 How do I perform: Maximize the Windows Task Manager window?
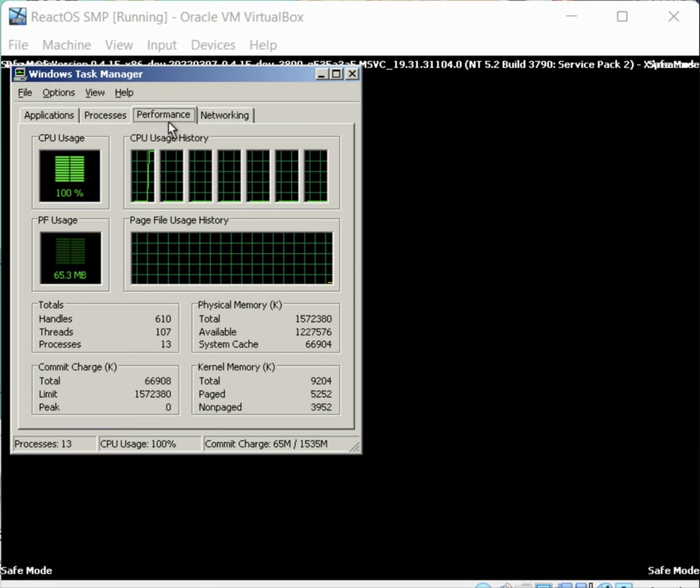[336, 74]
